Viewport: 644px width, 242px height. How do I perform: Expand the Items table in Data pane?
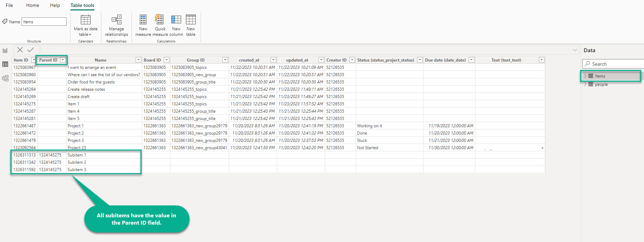pos(585,76)
